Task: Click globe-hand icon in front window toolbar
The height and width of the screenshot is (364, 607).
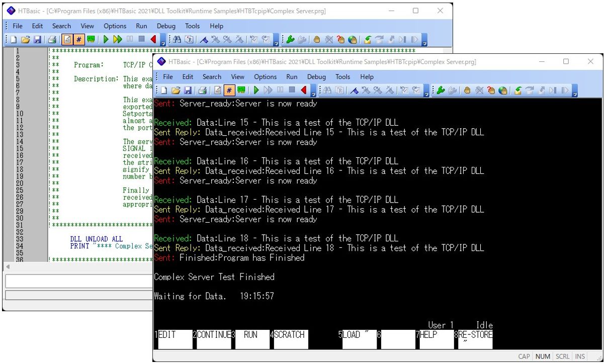Action: pyautogui.click(x=503, y=90)
